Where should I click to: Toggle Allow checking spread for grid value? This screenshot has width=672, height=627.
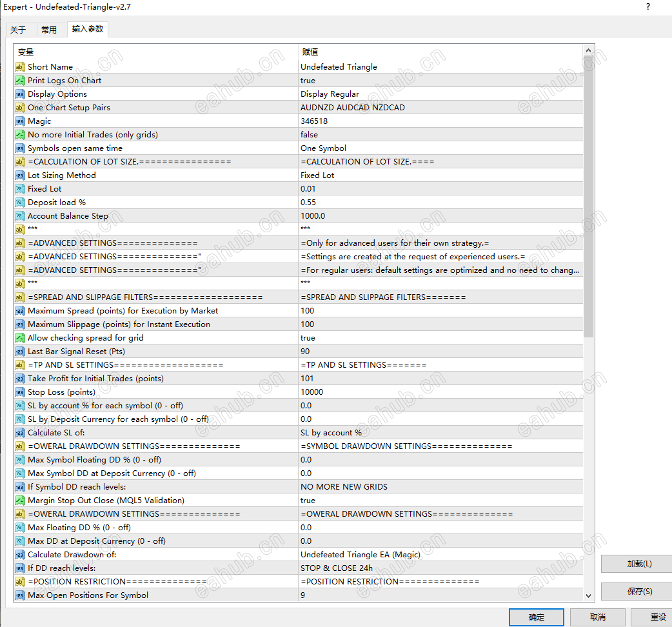coord(440,338)
